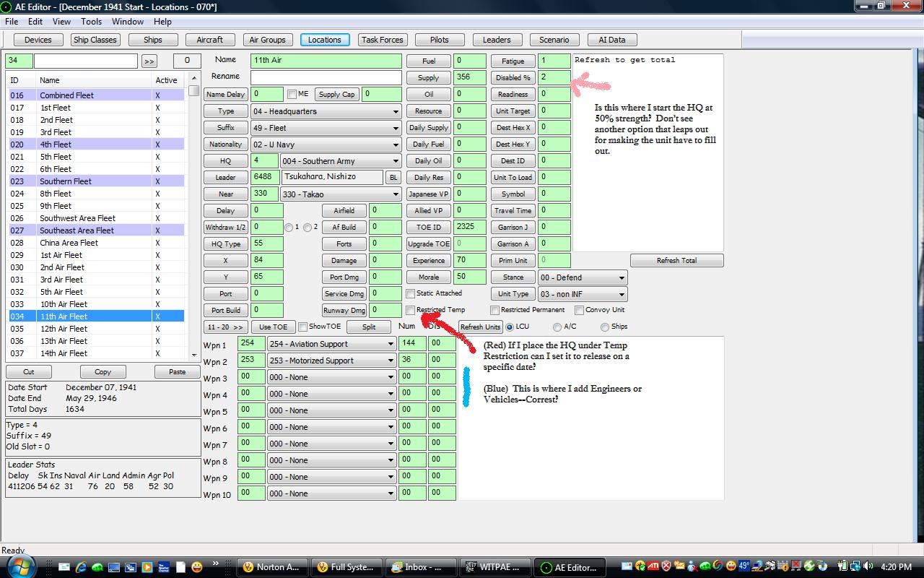This screenshot has height=578, width=924.
Task: Select the Ships radio button
Action: point(604,327)
